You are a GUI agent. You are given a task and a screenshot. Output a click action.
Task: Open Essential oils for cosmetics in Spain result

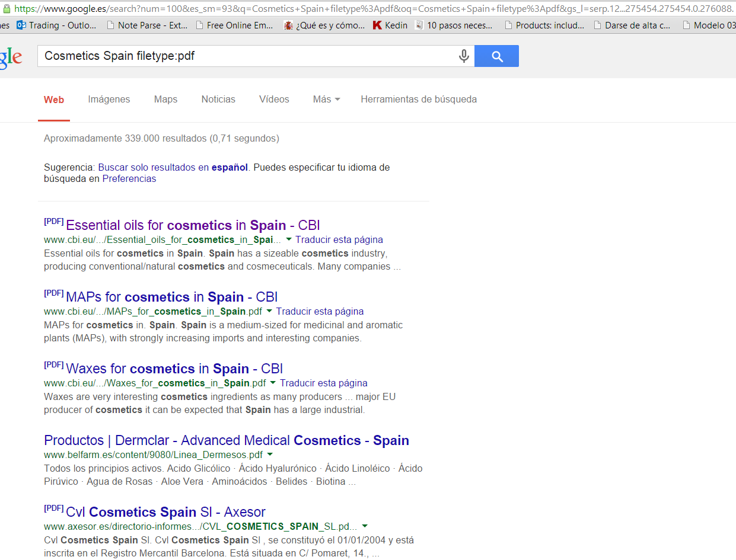[x=193, y=225]
